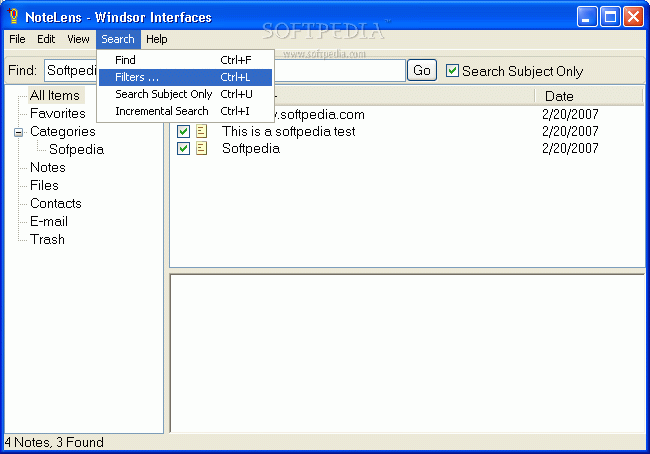Select Favorites in the tree
This screenshot has width=650, height=454.
[58, 114]
